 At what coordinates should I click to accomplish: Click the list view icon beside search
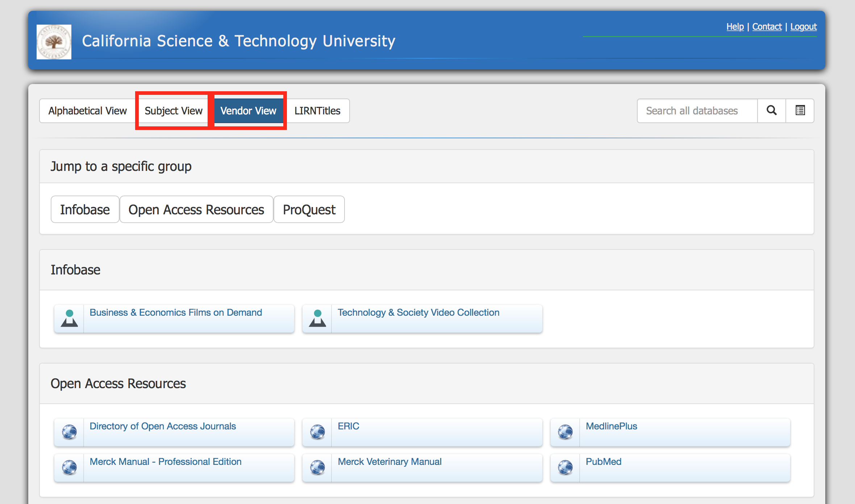[800, 111]
